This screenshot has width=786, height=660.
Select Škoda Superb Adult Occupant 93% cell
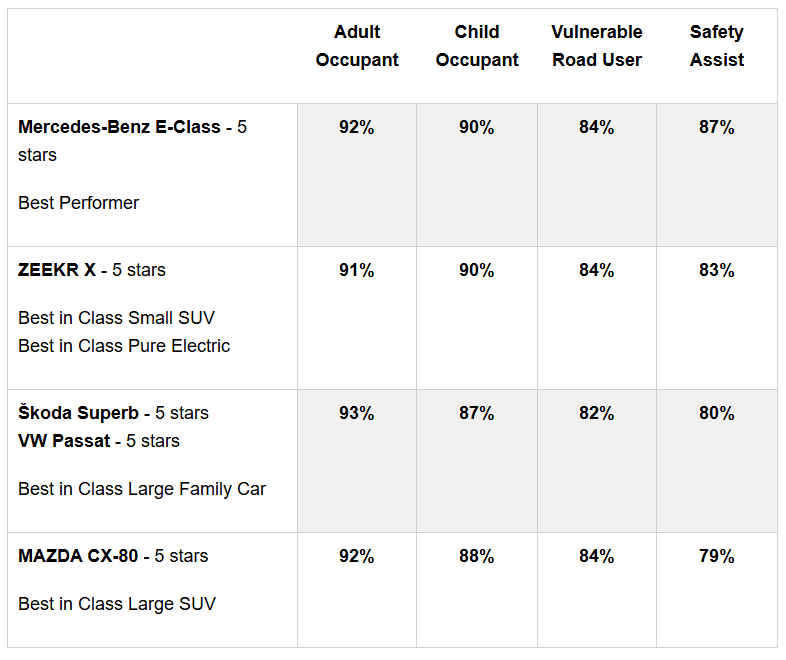pos(357,413)
